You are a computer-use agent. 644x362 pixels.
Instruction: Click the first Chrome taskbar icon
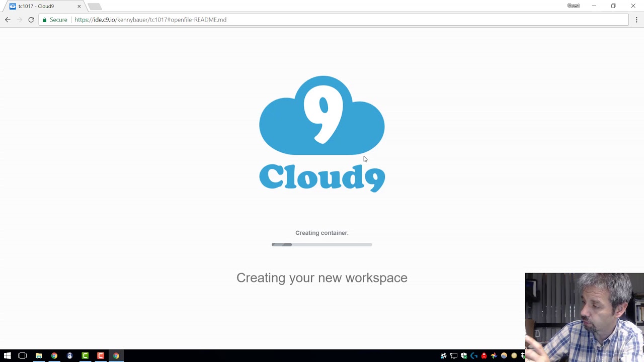(54, 356)
